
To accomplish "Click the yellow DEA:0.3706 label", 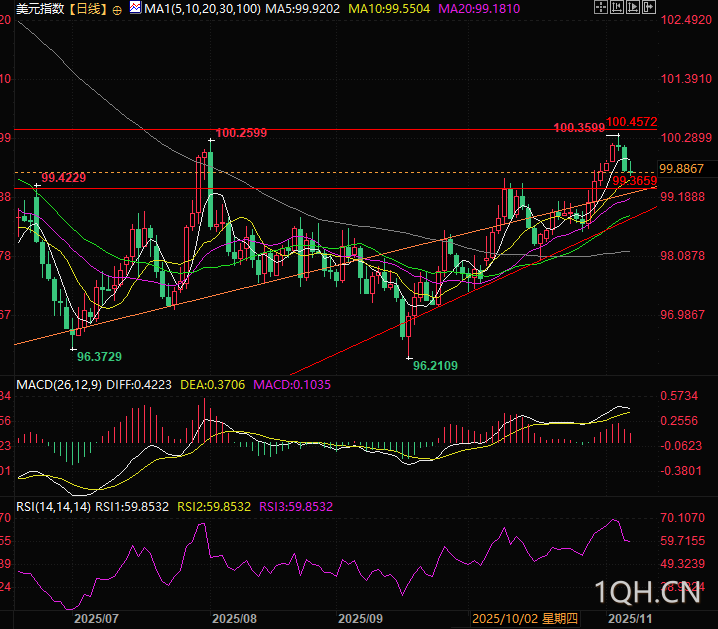I will point(217,384).
